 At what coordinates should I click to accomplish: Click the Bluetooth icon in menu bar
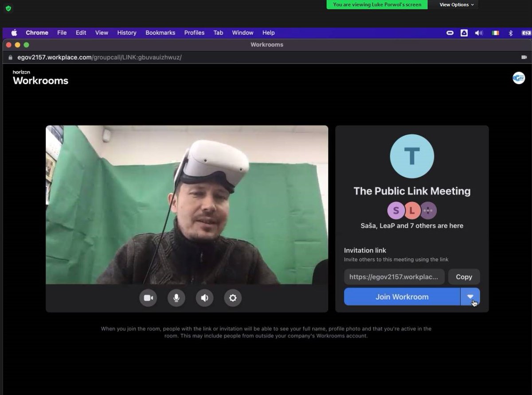510,33
